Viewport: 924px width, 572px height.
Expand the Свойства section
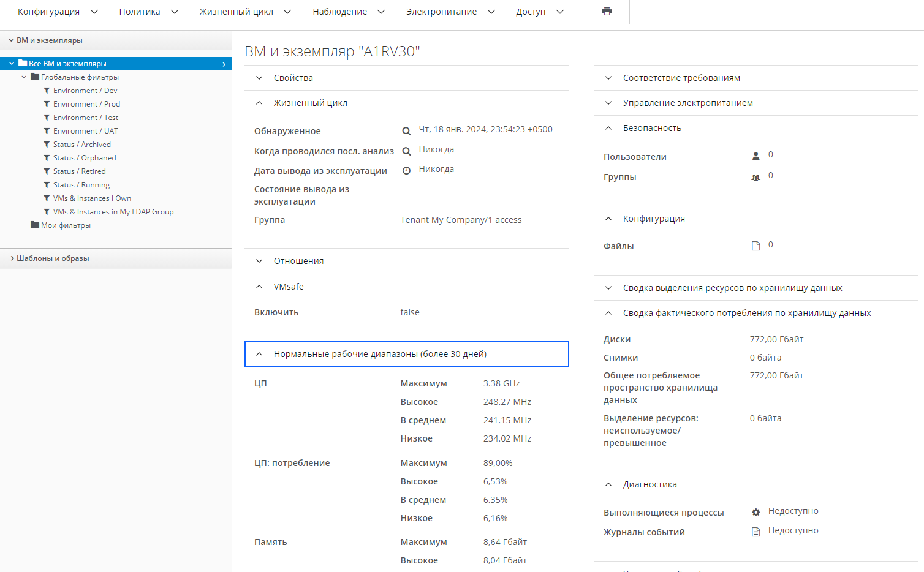pos(293,78)
